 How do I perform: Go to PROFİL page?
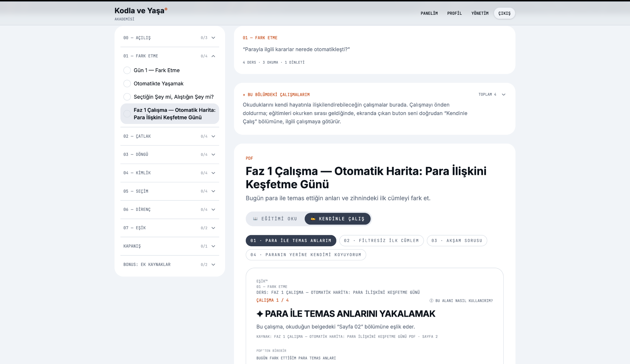coord(454,13)
